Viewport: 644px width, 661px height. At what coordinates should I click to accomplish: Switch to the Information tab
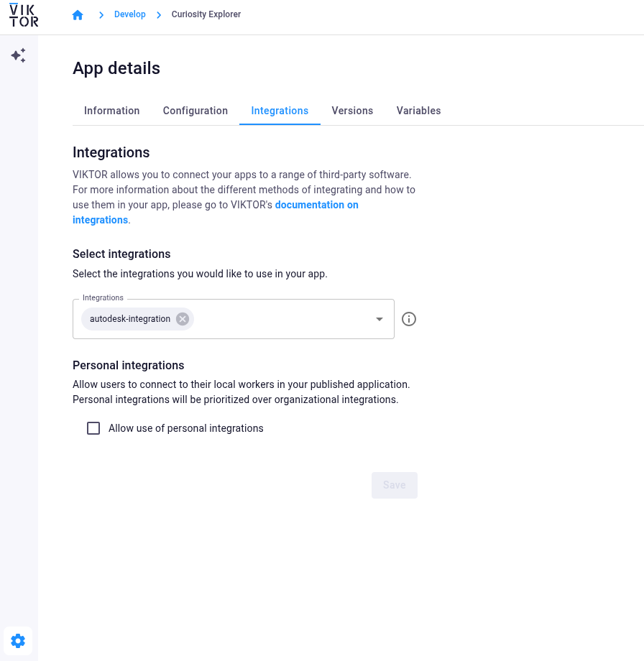coord(111,111)
